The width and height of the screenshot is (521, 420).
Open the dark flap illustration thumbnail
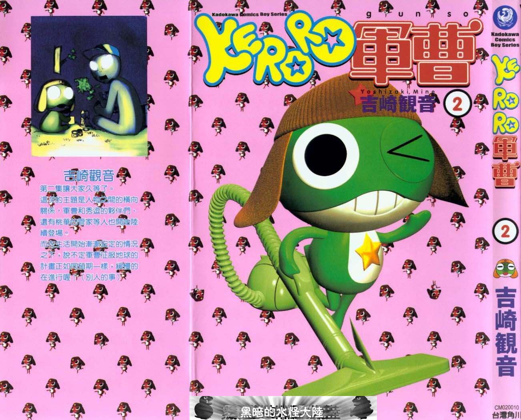click(90, 86)
